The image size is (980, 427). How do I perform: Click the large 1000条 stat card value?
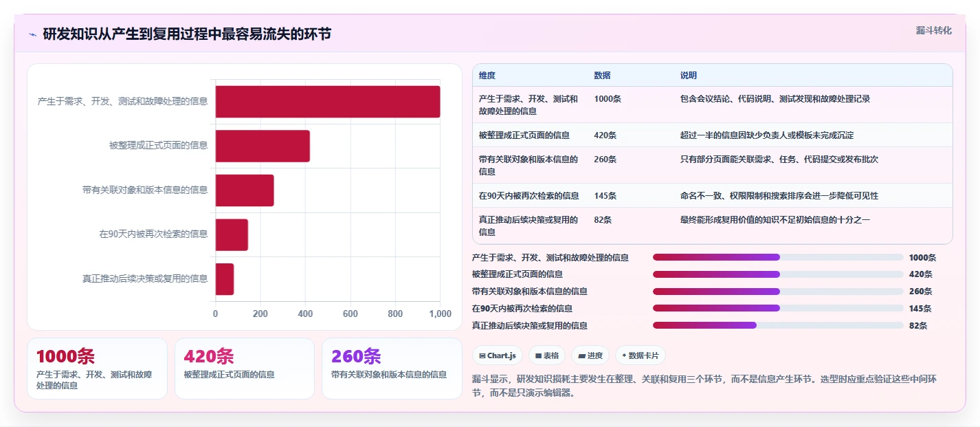click(65, 356)
